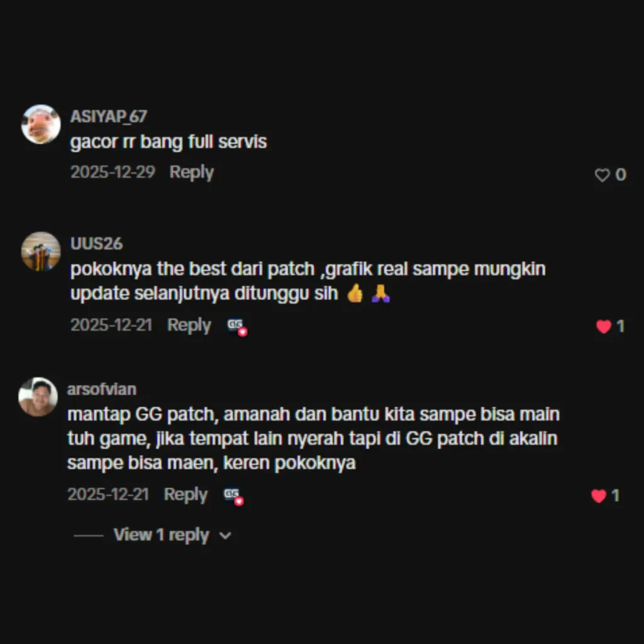Open arsofvian's profile avatar
The height and width of the screenshot is (644, 644).
point(38,397)
